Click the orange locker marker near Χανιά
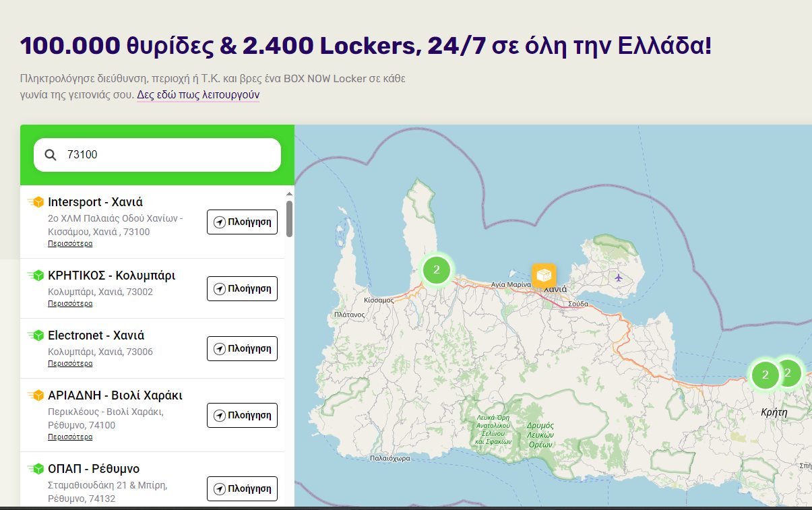 (x=543, y=276)
